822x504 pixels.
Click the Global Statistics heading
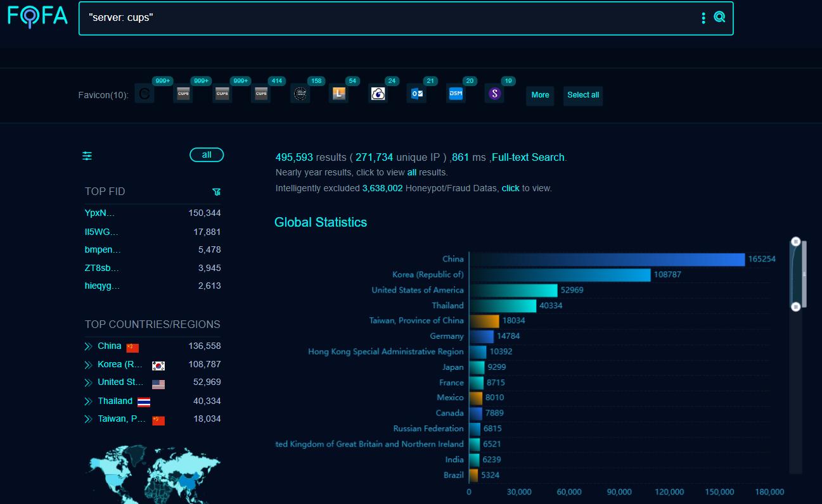coord(321,222)
